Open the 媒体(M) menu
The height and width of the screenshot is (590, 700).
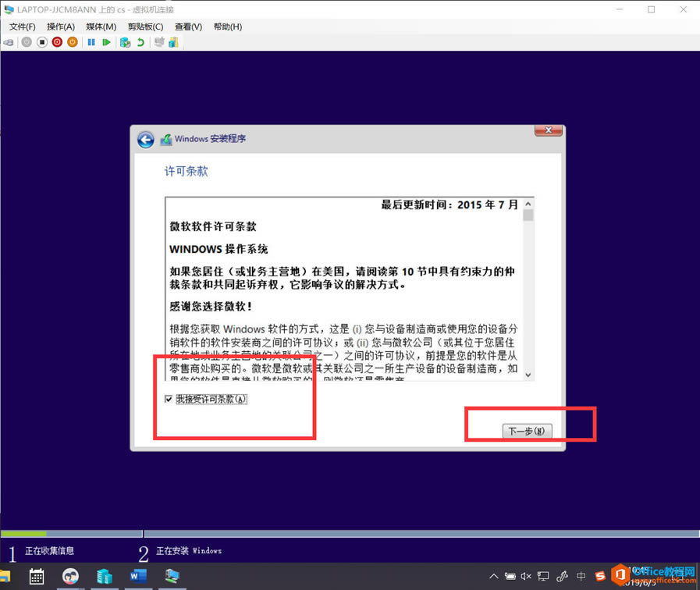(x=101, y=27)
